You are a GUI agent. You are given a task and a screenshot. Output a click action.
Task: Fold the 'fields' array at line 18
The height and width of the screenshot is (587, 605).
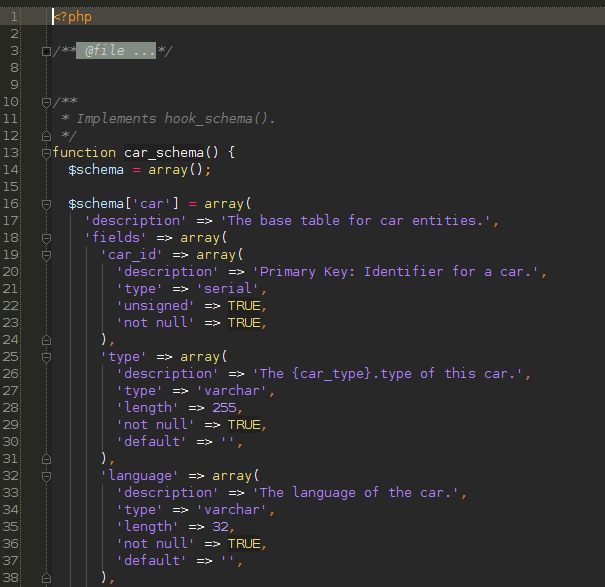coord(46,238)
